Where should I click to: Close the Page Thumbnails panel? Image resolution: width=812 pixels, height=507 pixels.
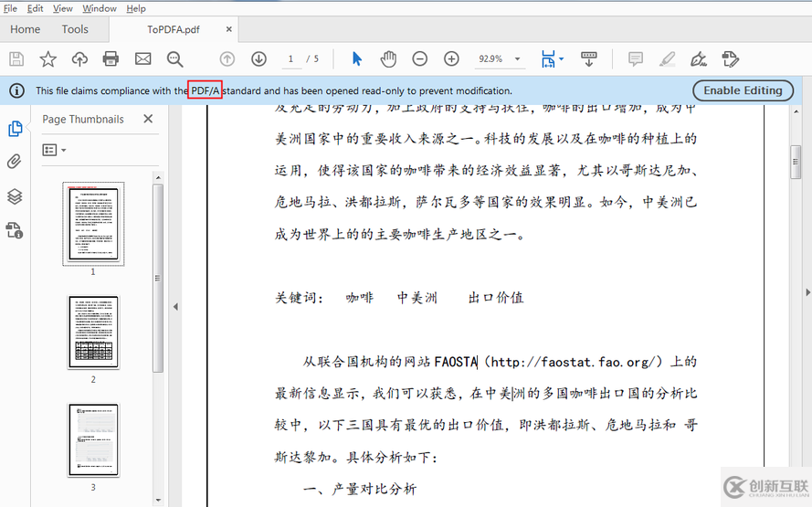pos(148,119)
